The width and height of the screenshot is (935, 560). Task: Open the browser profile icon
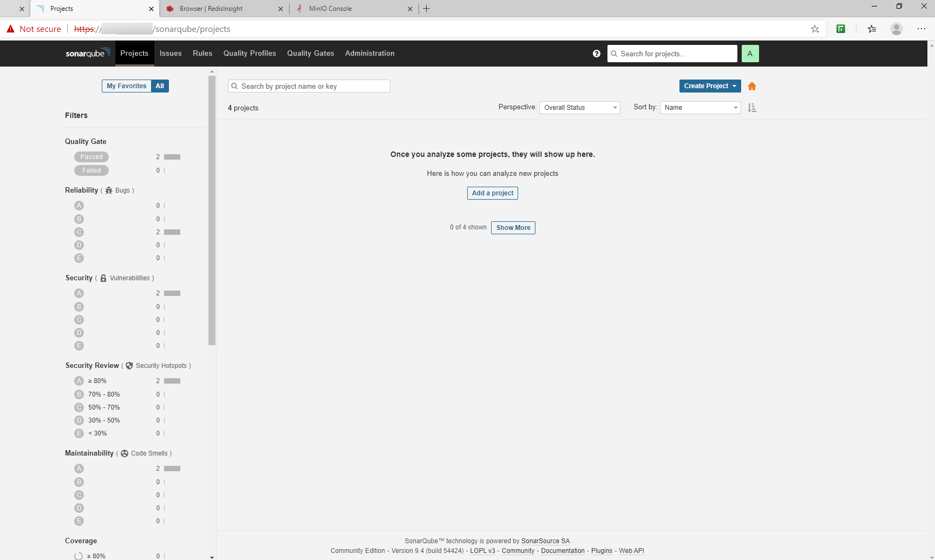(x=897, y=29)
